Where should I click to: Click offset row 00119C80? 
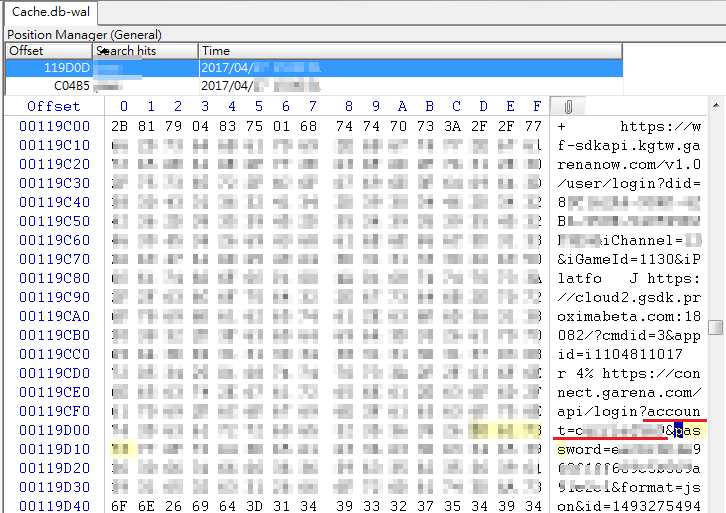click(55, 278)
